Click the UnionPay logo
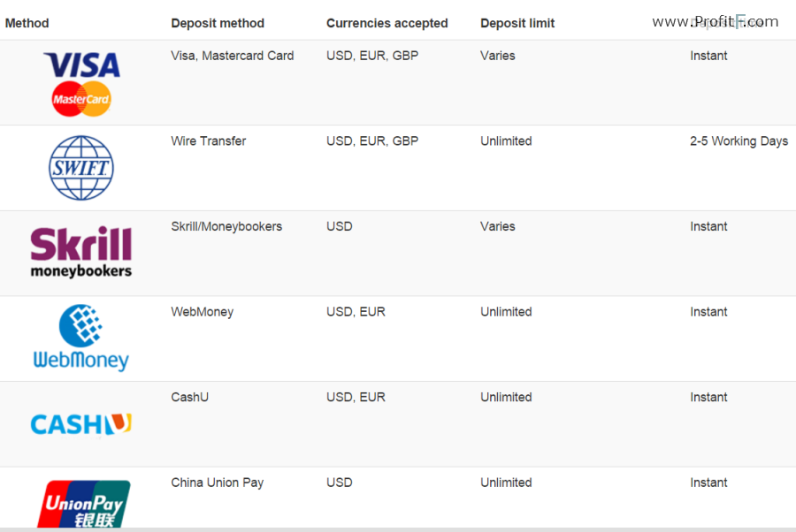Screen dimensions: 796x532 tap(84, 504)
